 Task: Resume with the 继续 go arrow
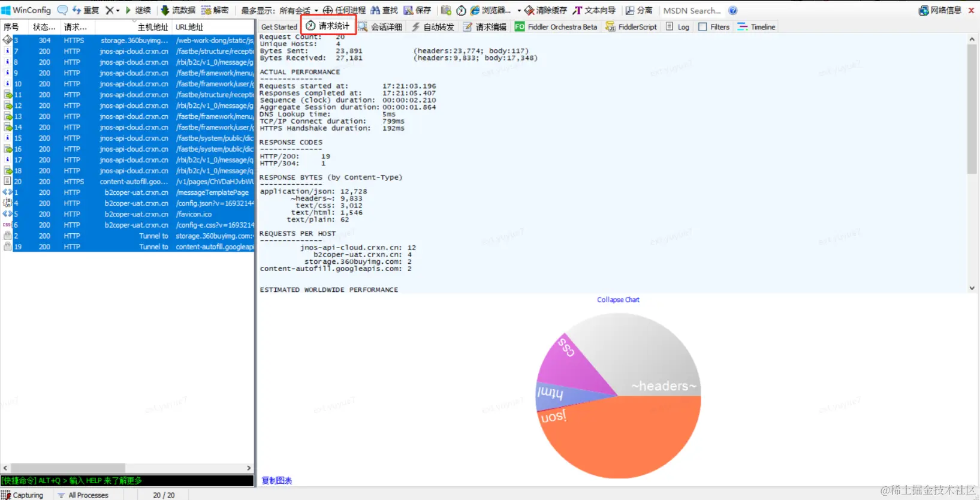coord(138,10)
